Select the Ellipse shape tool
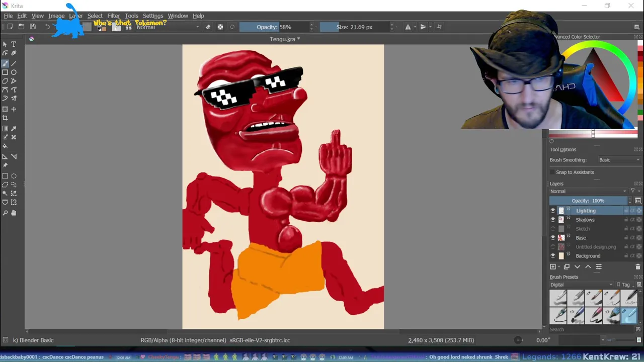Image resolution: width=644 pixels, height=362 pixels. click(x=14, y=72)
